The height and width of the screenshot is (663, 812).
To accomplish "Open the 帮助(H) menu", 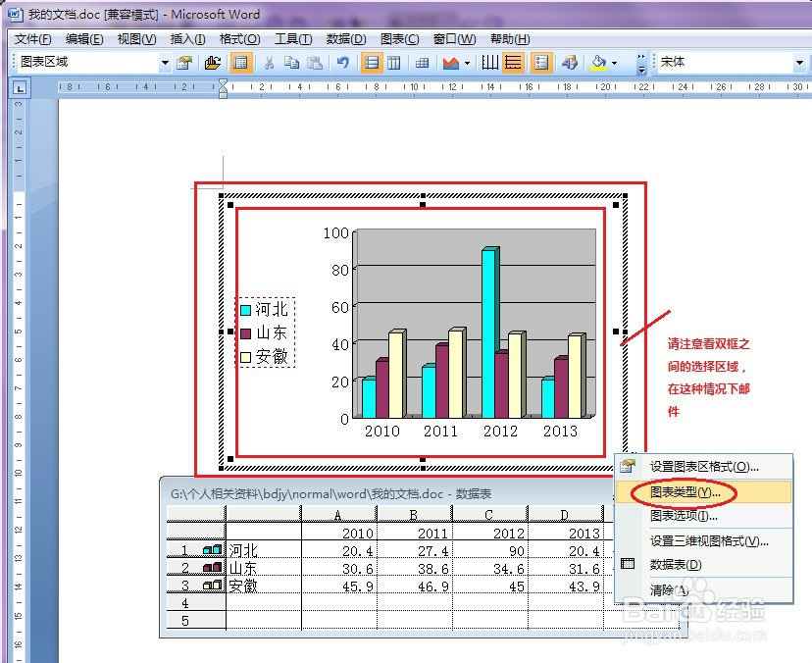I will pos(510,39).
